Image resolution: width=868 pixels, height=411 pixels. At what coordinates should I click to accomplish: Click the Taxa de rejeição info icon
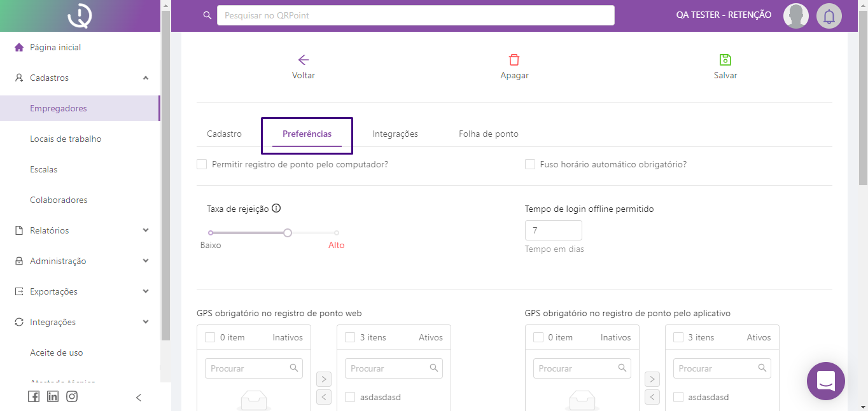[276, 208]
